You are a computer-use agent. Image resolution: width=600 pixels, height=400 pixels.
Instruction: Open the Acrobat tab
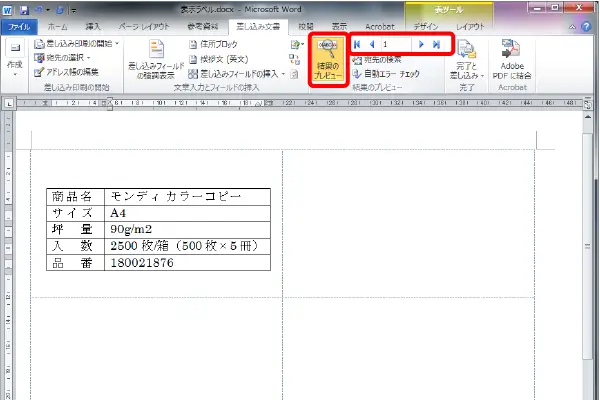[380, 27]
